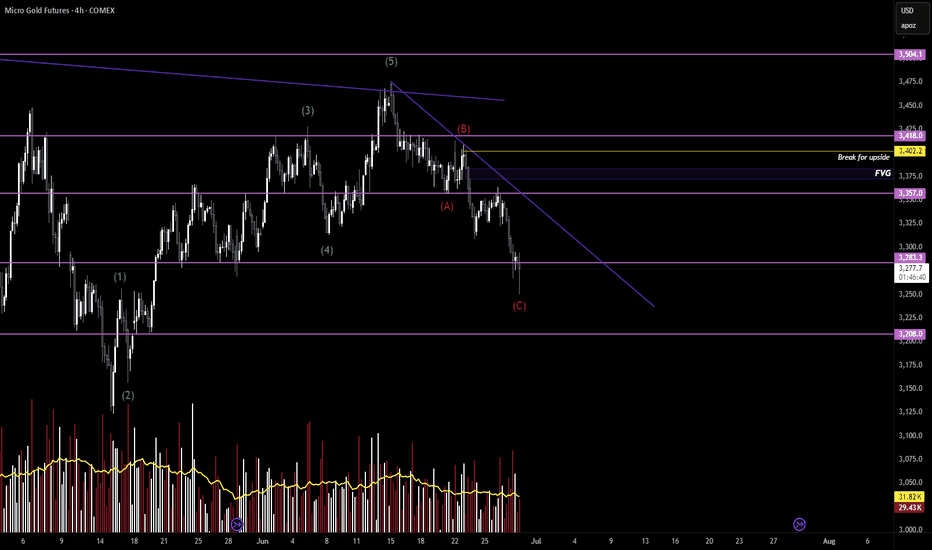The width and height of the screenshot is (932, 550).
Task: Click the Jul label on time axis
Action: [536, 541]
